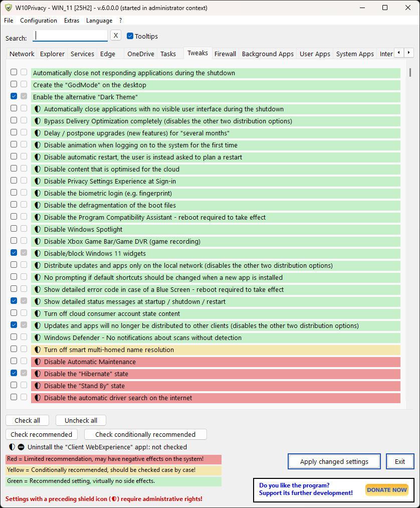Click Check recommended button
The width and height of the screenshot is (420, 508).
[42, 434]
